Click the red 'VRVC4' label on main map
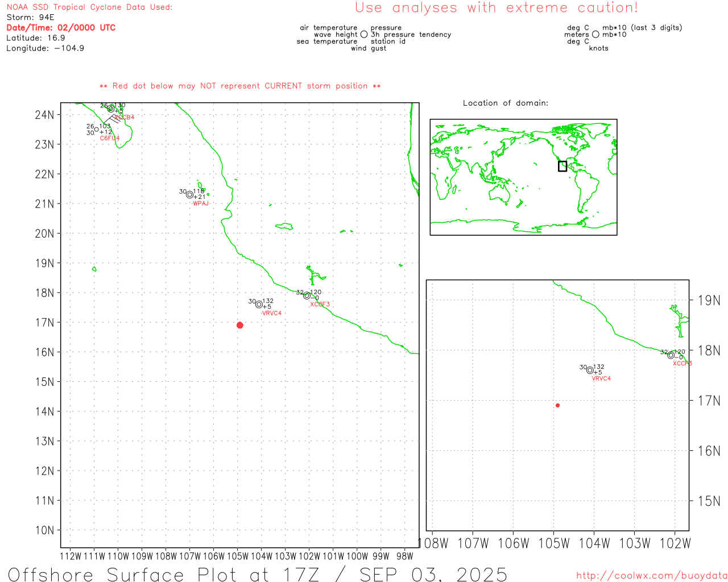Viewport: 728px width, 582px height. [x=272, y=313]
